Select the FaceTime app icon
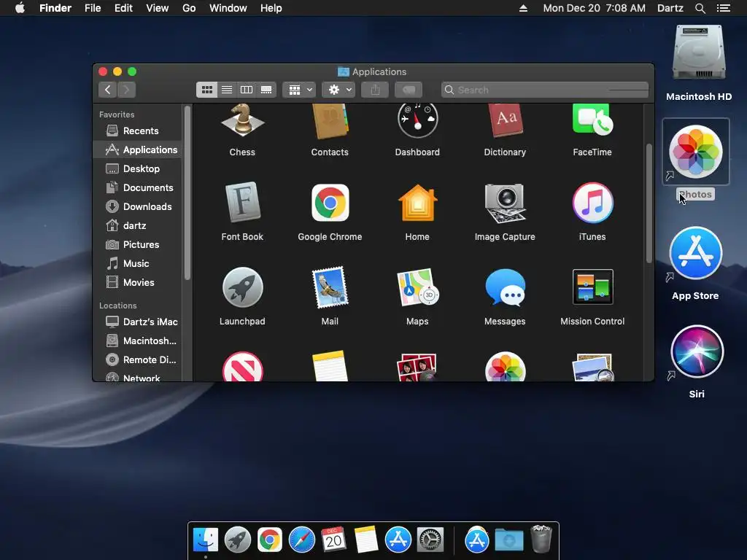The width and height of the screenshot is (747, 560). pyautogui.click(x=592, y=120)
